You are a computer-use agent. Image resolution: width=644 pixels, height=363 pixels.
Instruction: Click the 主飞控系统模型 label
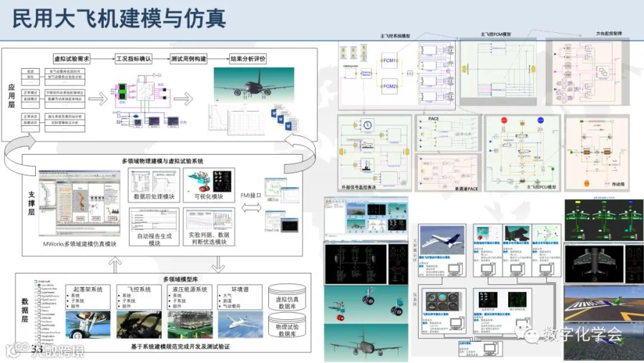395,36
